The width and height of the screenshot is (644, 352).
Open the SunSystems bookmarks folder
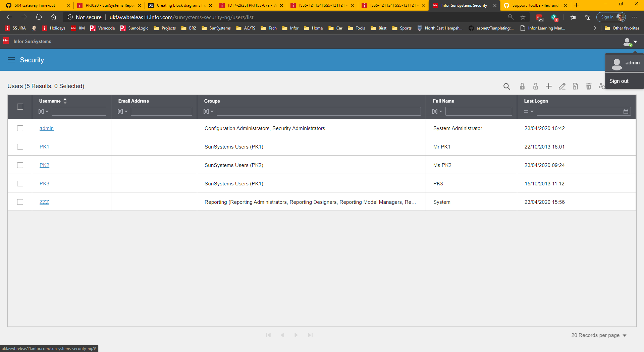(x=216, y=28)
